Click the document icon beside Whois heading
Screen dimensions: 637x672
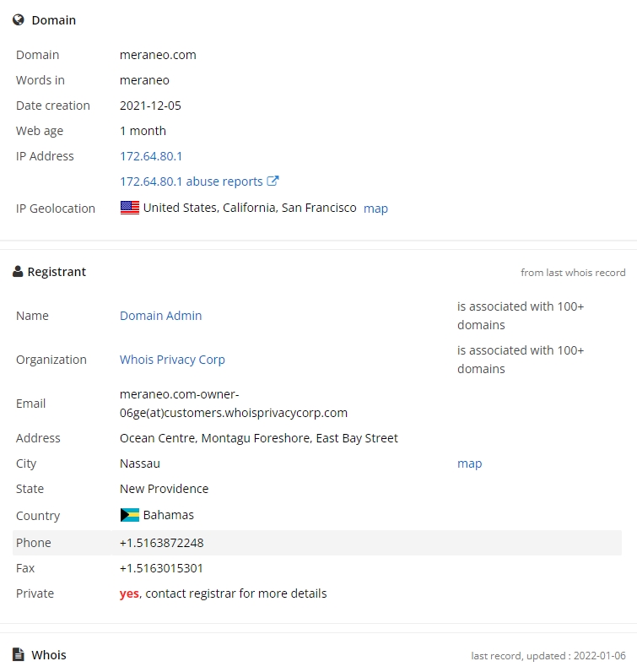pyautogui.click(x=19, y=654)
